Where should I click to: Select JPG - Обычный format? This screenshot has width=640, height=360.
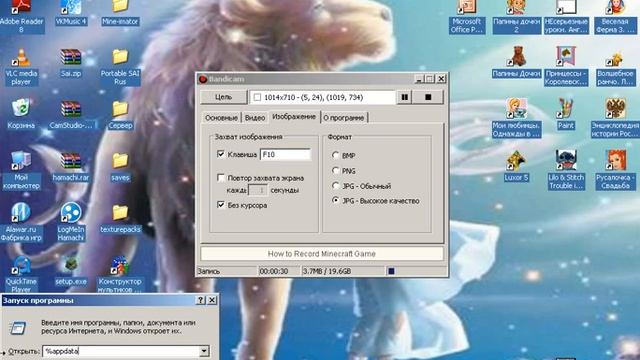[336, 186]
